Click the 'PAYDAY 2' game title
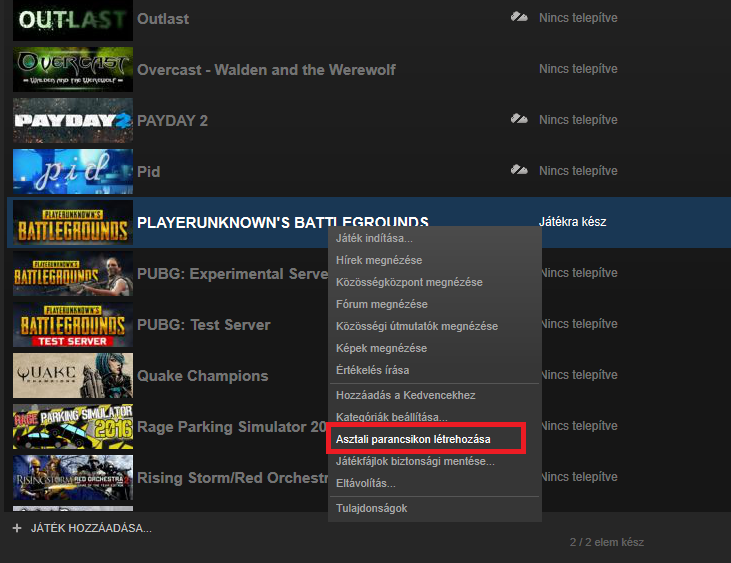Image resolution: width=731 pixels, height=563 pixels. click(x=172, y=121)
